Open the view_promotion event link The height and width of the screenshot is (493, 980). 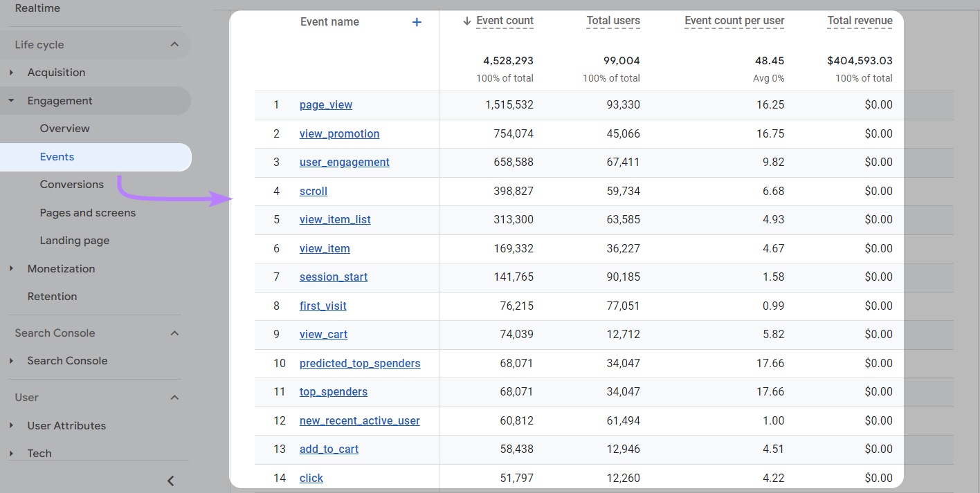(339, 133)
